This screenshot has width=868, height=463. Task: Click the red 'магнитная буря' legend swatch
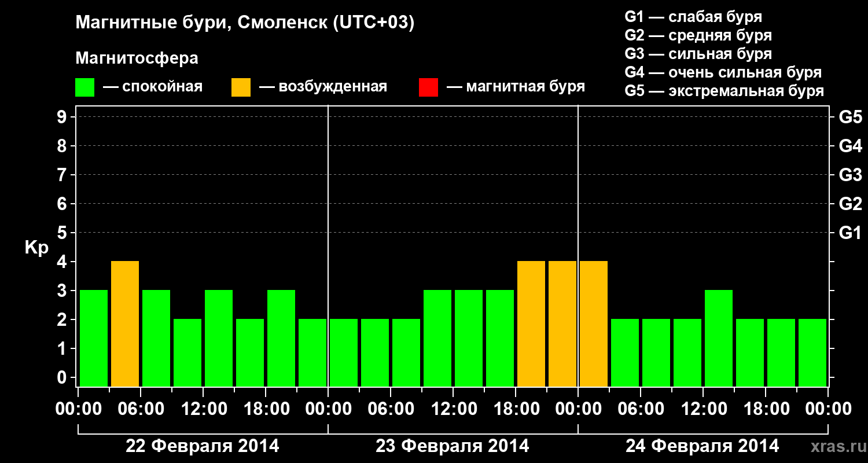coord(428,87)
